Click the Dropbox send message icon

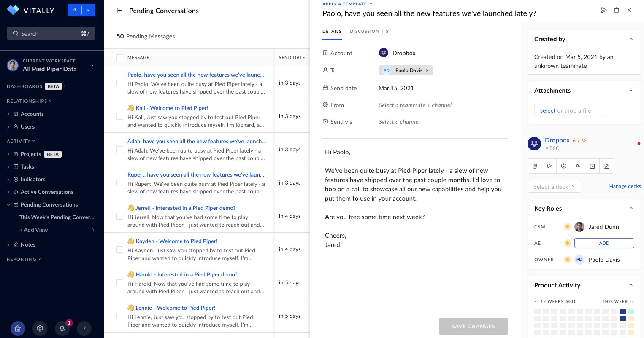click(x=549, y=166)
